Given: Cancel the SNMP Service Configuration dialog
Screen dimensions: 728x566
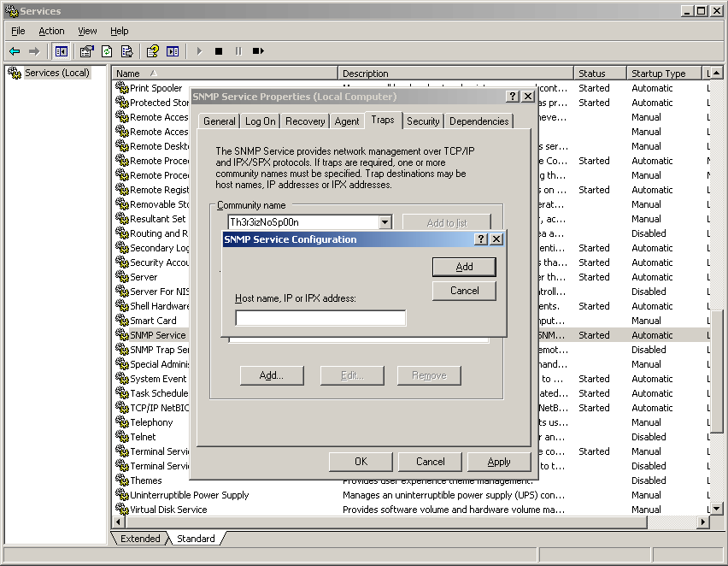Looking at the screenshot, I should pyautogui.click(x=464, y=291).
